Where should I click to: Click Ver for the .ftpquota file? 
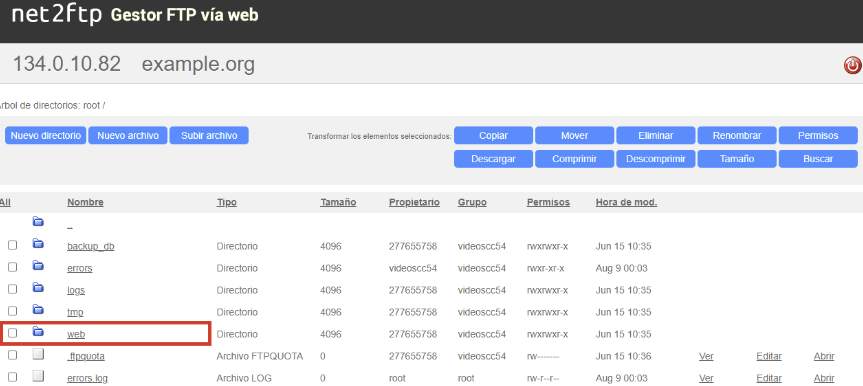[x=706, y=356]
